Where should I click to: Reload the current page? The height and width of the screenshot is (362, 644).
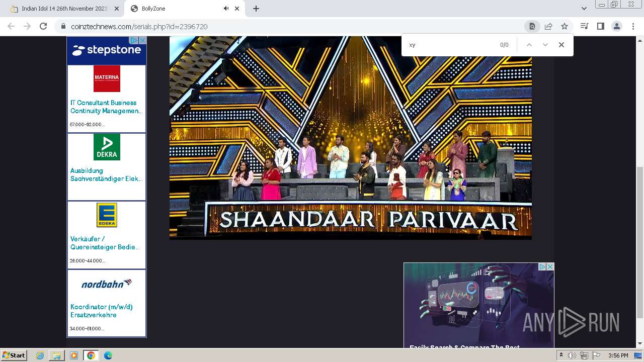click(43, 27)
